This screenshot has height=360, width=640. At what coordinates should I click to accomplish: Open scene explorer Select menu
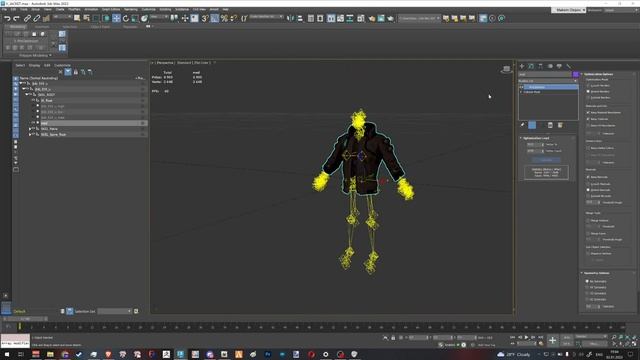tap(20, 65)
